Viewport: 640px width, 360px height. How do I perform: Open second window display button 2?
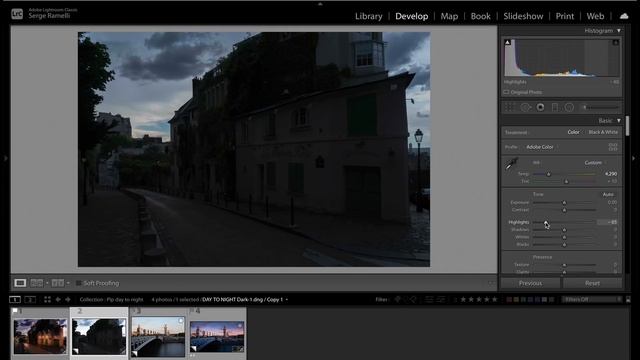tap(30, 300)
